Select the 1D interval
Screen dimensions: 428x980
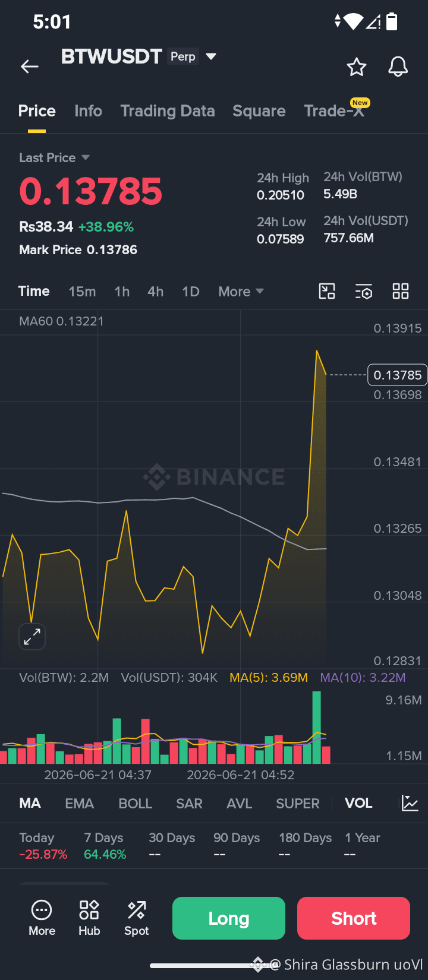click(191, 292)
